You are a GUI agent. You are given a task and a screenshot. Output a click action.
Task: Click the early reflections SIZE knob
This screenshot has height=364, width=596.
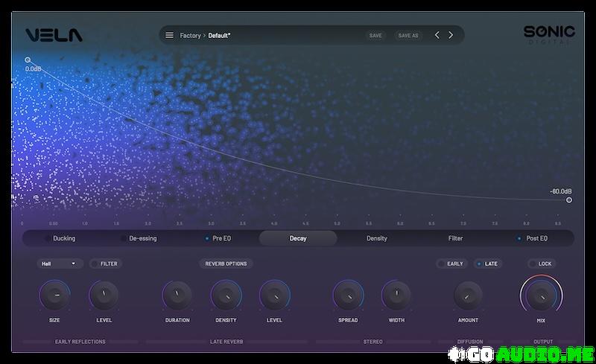click(x=54, y=296)
